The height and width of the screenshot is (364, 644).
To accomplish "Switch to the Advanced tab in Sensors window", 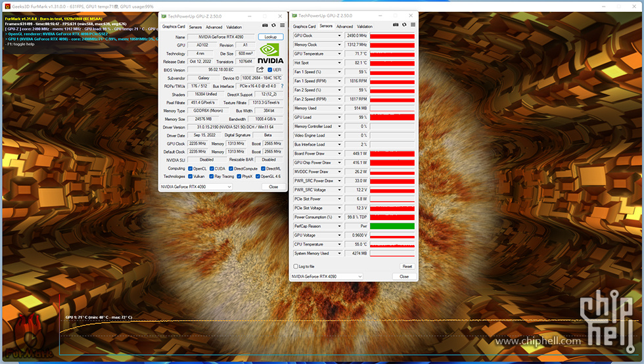I will click(x=344, y=26).
